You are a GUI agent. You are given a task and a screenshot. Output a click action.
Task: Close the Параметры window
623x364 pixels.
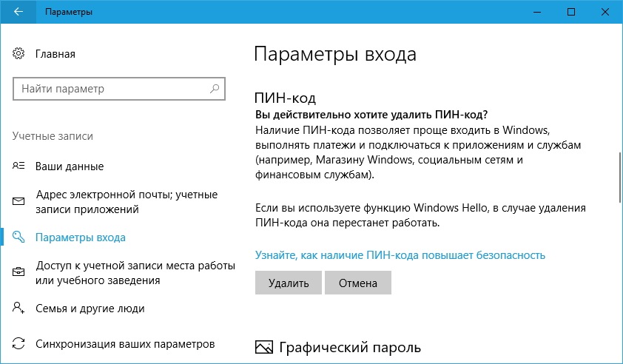tap(605, 12)
